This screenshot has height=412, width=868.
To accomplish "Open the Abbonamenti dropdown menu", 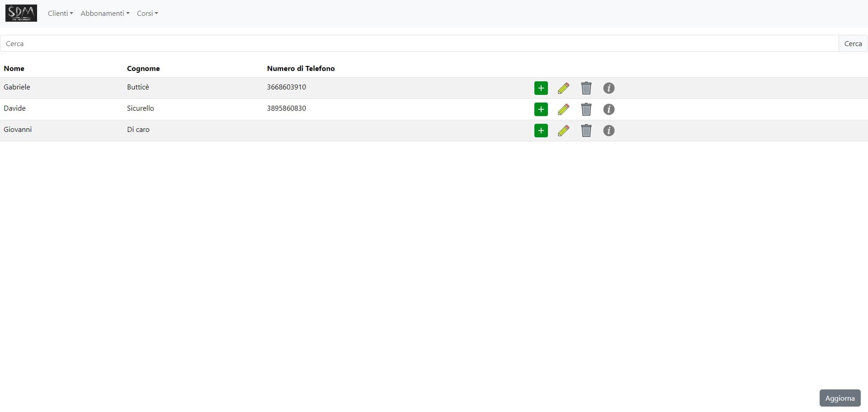I will tap(104, 13).
